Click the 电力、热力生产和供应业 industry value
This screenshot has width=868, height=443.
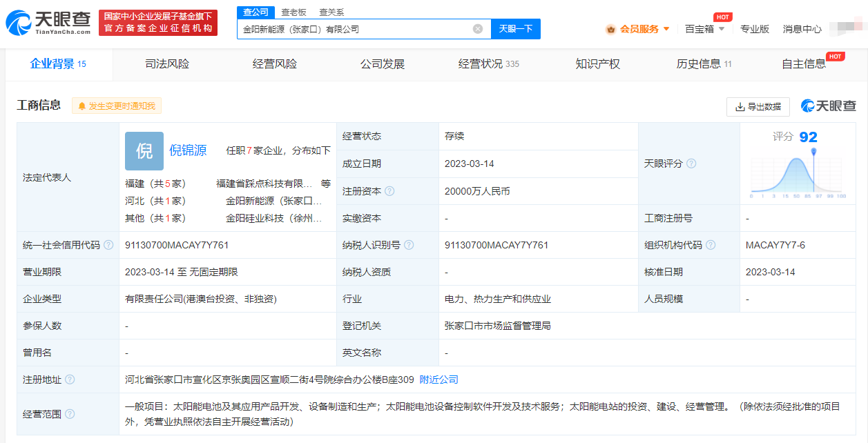pyautogui.click(x=498, y=299)
